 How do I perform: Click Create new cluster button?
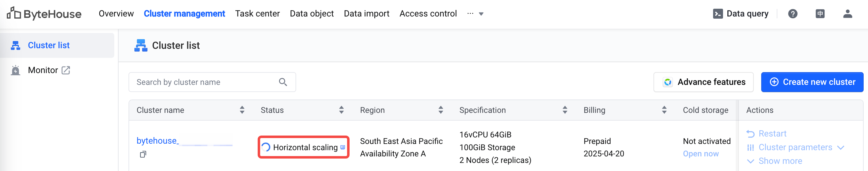pyautogui.click(x=812, y=82)
